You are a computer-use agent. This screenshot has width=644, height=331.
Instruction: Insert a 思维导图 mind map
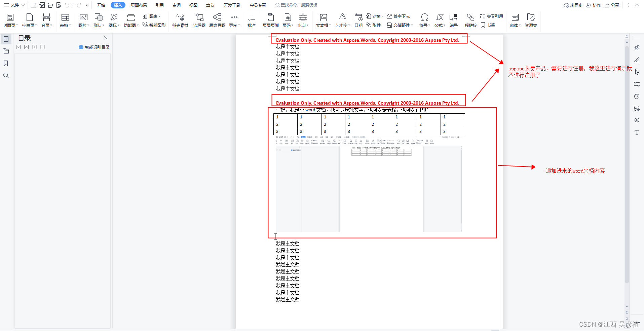click(217, 21)
